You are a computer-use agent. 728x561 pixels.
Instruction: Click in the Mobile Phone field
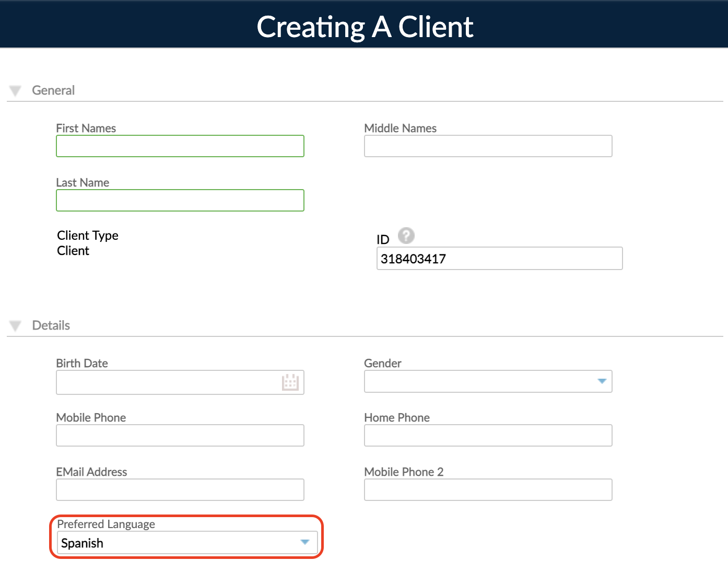click(x=180, y=435)
